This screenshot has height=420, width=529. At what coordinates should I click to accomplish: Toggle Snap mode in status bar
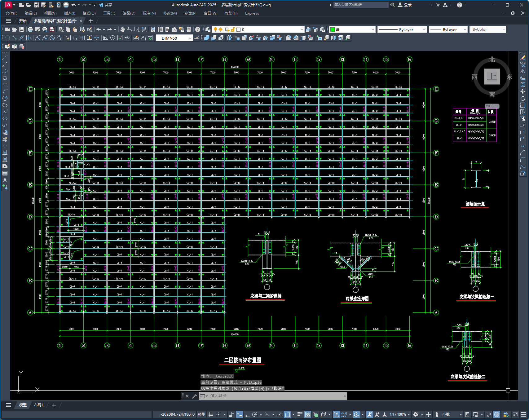click(218, 414)
